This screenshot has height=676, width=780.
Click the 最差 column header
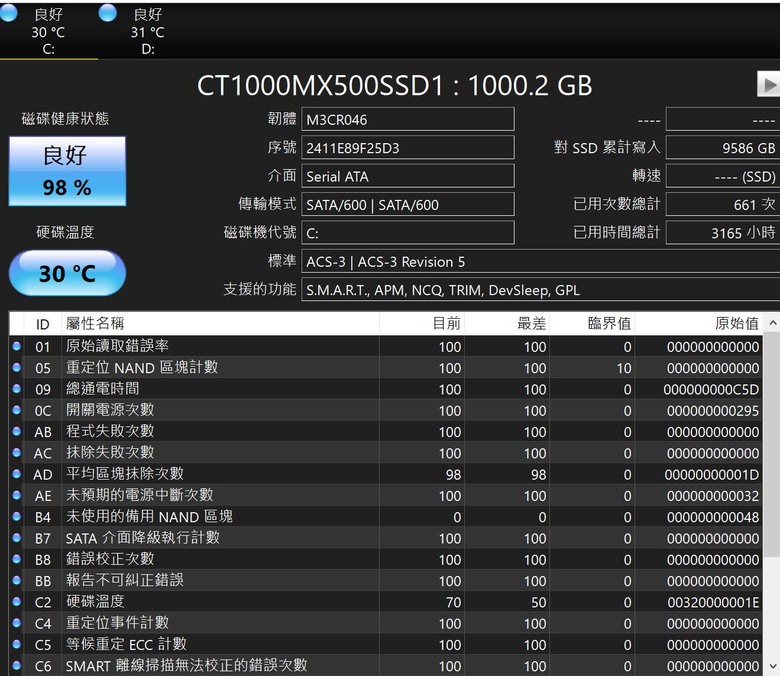coord(507,324)
